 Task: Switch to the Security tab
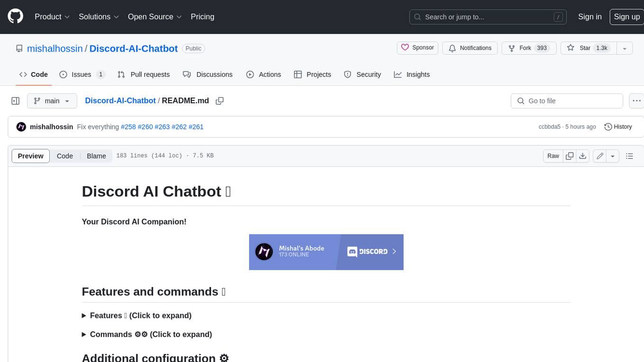[362, 74]
